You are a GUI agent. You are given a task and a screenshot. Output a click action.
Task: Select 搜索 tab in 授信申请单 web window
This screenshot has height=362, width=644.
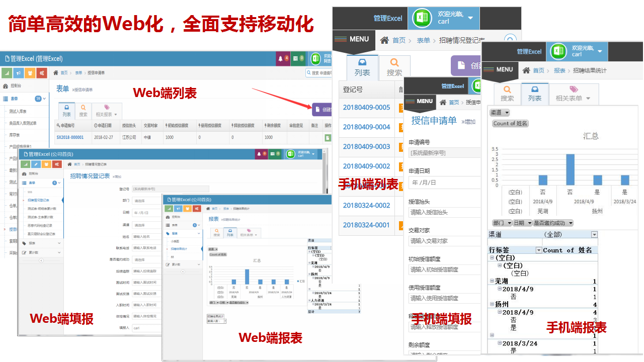pyautogui.click(x=83, y=111)
